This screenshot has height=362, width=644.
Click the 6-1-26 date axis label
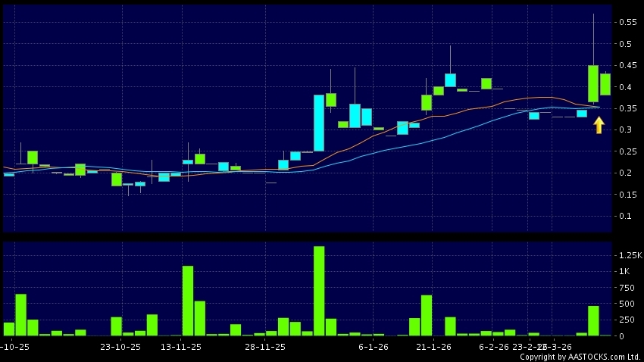coord(373,347)
